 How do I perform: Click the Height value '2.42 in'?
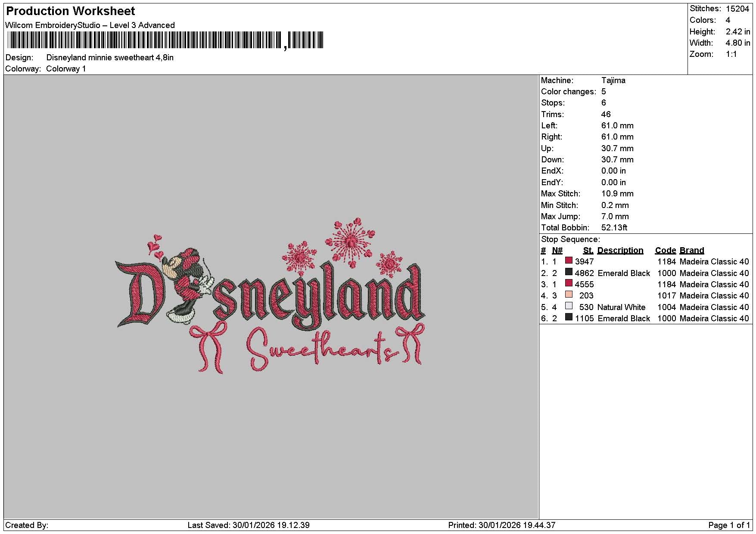[738, 32]
